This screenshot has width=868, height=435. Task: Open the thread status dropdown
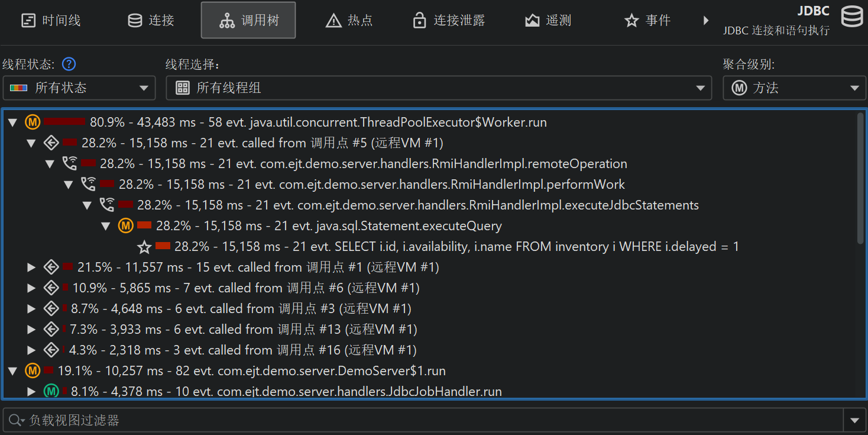click(79, 88)
